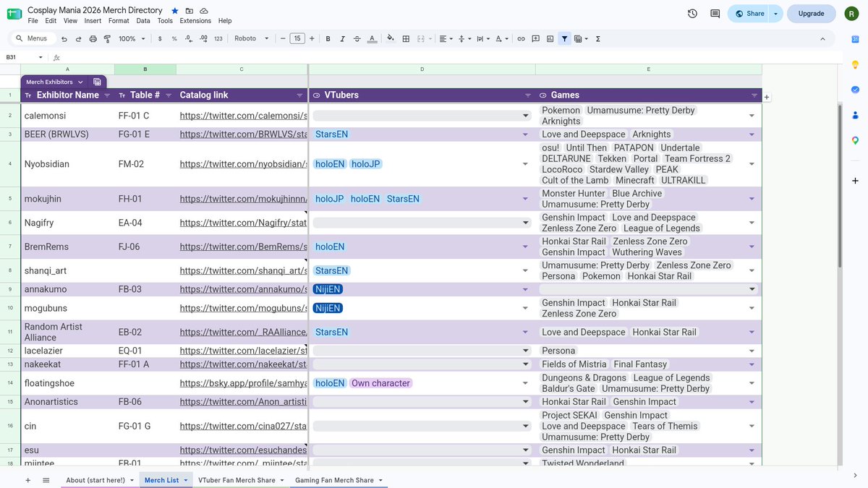Apply strikethrough formatting
Image resolution: width=868 pixels, height=488 pixels.
pos(357,38)
